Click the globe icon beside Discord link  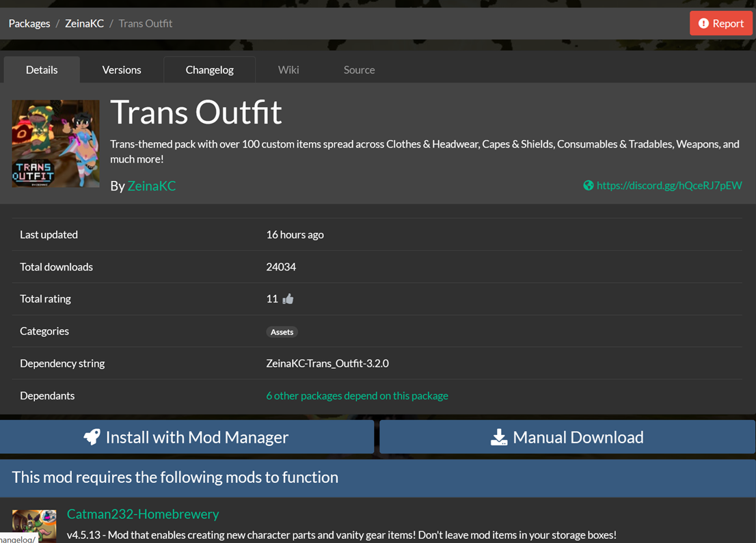pos(588,185)
